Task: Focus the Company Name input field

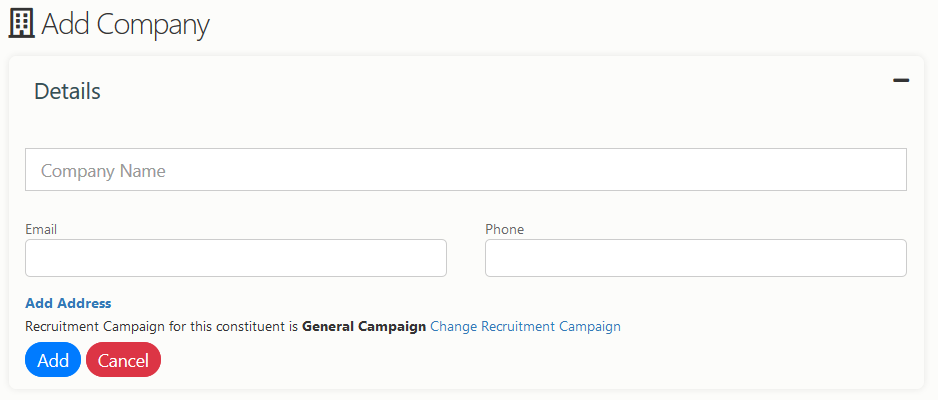Action: point(465,170)
